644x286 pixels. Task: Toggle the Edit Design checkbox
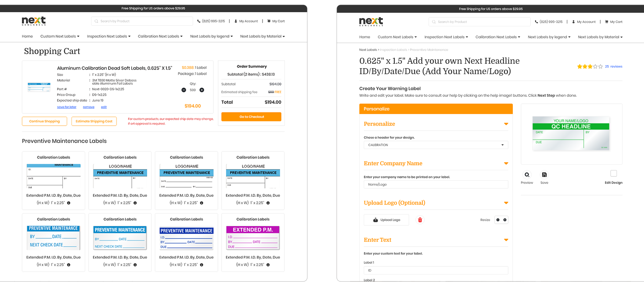[x=613, y=173]
